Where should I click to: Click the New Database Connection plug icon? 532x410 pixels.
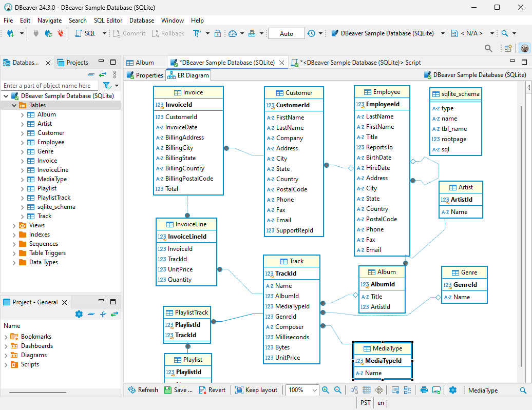coord(10,33)
